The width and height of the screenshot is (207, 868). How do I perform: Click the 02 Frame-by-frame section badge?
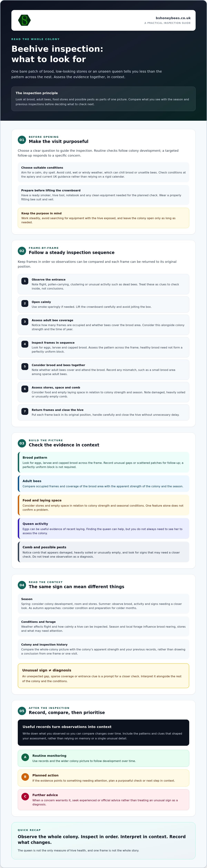[x=22, y=251]
